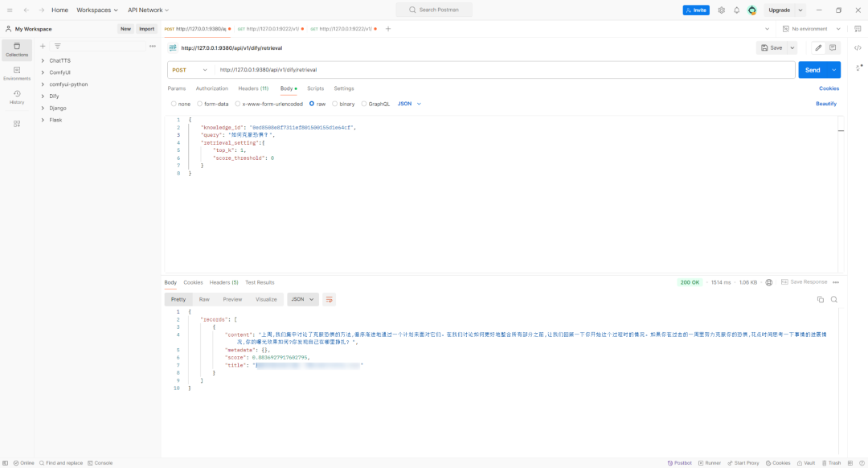
Task: Switch to request Headers (11) tab
Action: point(253,88)
